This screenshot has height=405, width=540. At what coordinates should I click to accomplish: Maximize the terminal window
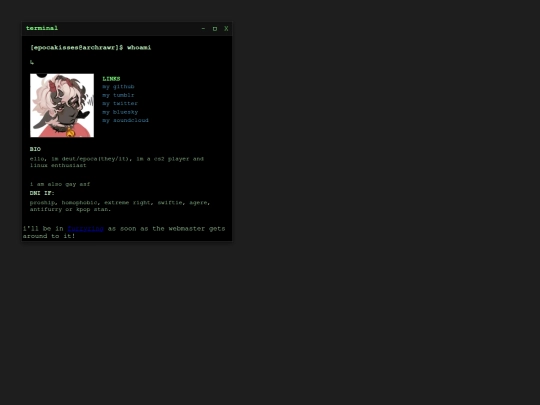[215, 29]
